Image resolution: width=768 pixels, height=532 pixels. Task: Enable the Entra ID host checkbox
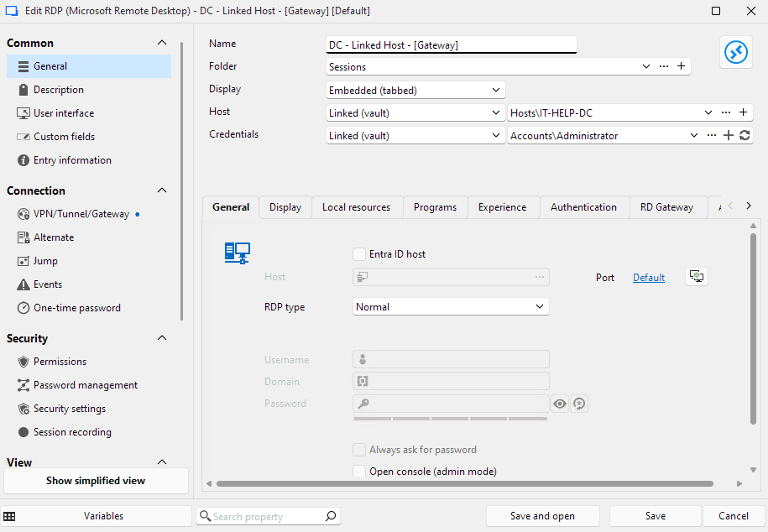pos(362,253)
